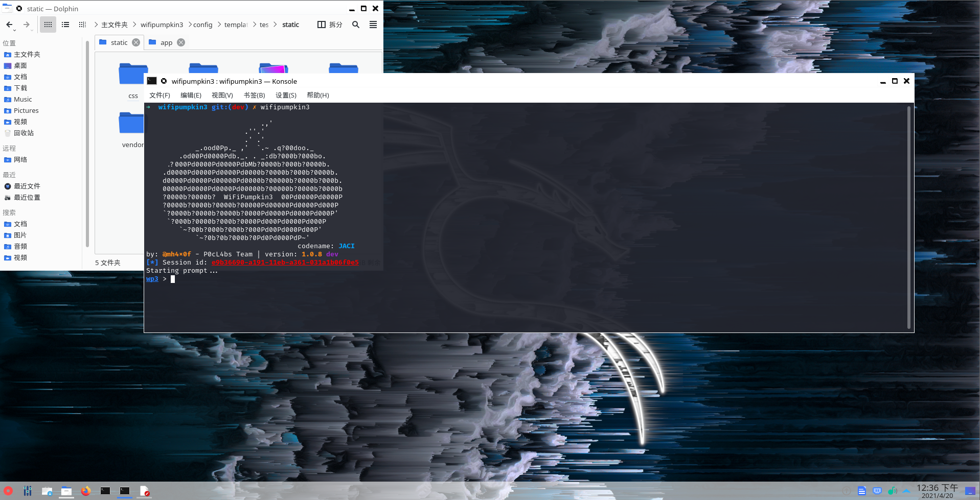Image resolution: width=980 pixels, height=500 pixels.
Task: Switch Dolphin to icons view mode
Action: click(x=48, y=25)
